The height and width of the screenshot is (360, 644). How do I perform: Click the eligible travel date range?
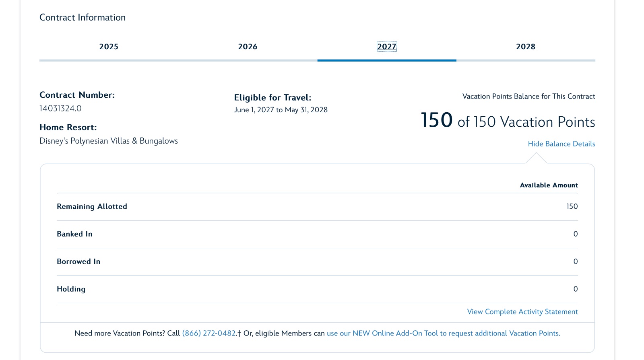tap(281, 110)
